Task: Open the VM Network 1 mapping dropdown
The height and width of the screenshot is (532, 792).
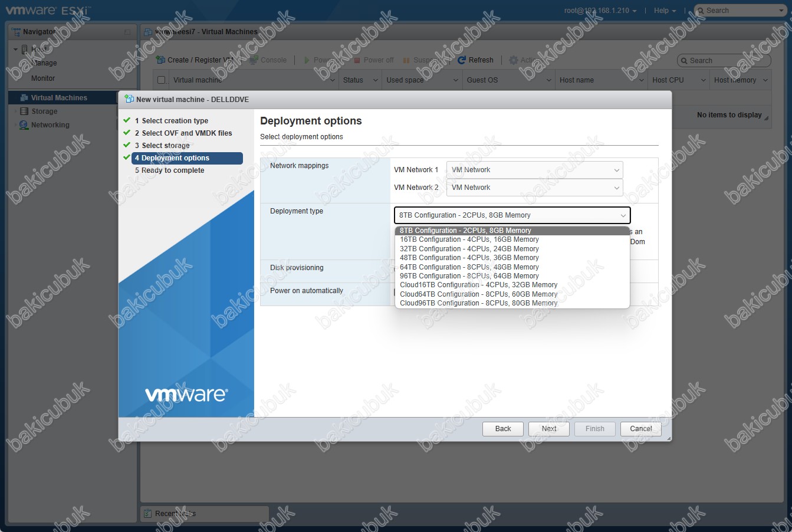Action: coord(534,170)
